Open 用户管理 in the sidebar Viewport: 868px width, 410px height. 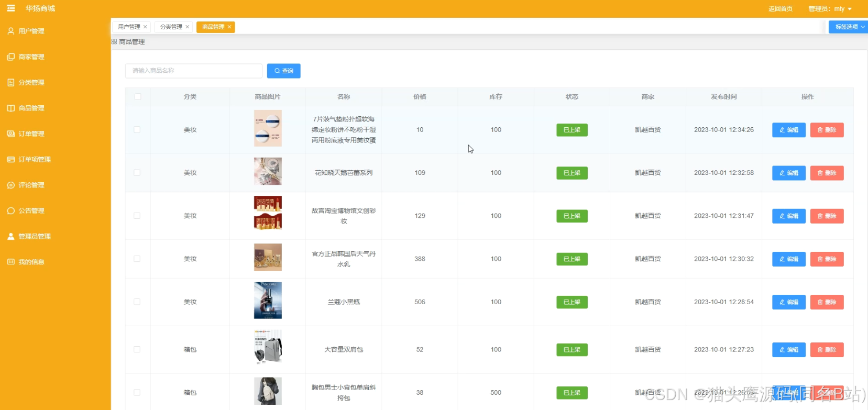pyautogui.click(x=26, y=31)
